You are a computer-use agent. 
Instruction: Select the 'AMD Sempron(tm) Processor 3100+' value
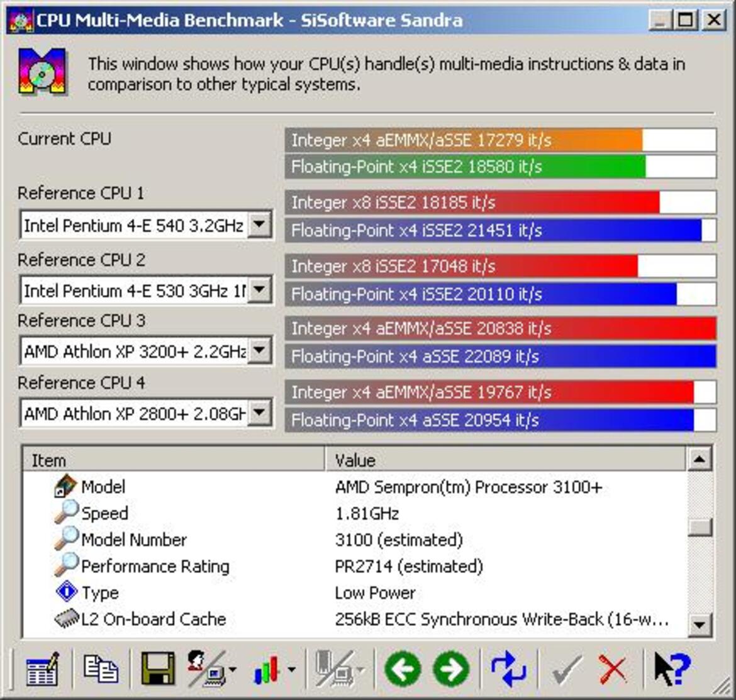tap(469, 487)
